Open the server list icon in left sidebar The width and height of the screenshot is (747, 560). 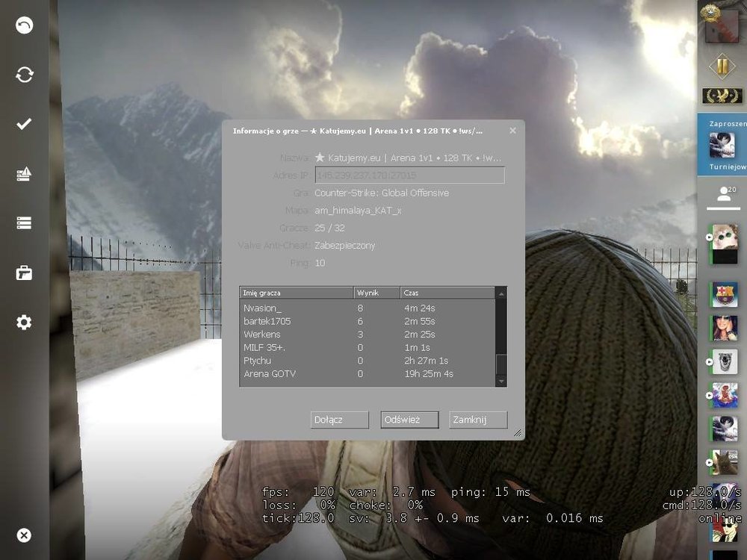24,223
